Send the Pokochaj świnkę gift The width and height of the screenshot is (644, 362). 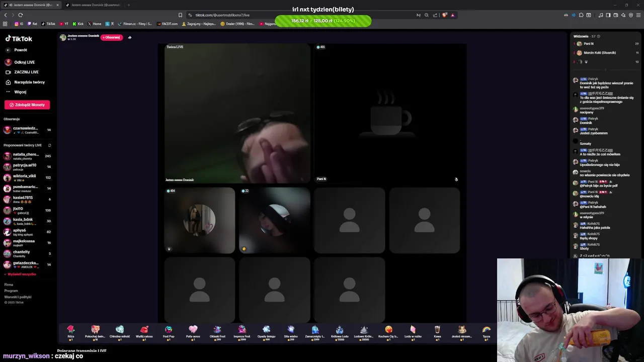point(95,332)
